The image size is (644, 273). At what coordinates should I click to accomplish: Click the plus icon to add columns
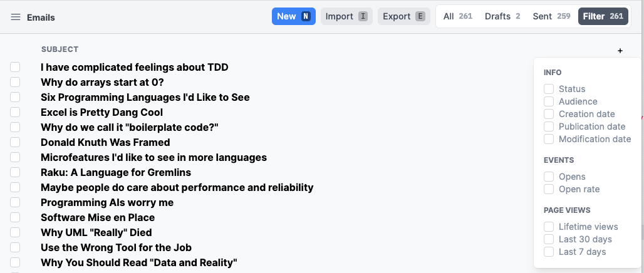point(620,51)
